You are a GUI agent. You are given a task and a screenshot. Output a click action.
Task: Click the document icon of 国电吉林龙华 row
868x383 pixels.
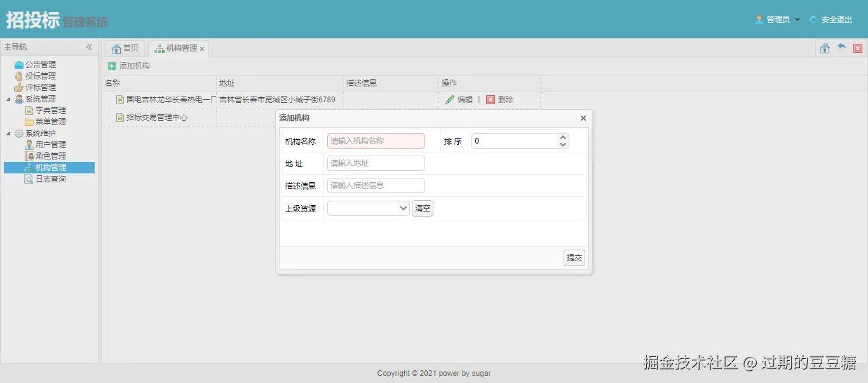coord(120,100)
